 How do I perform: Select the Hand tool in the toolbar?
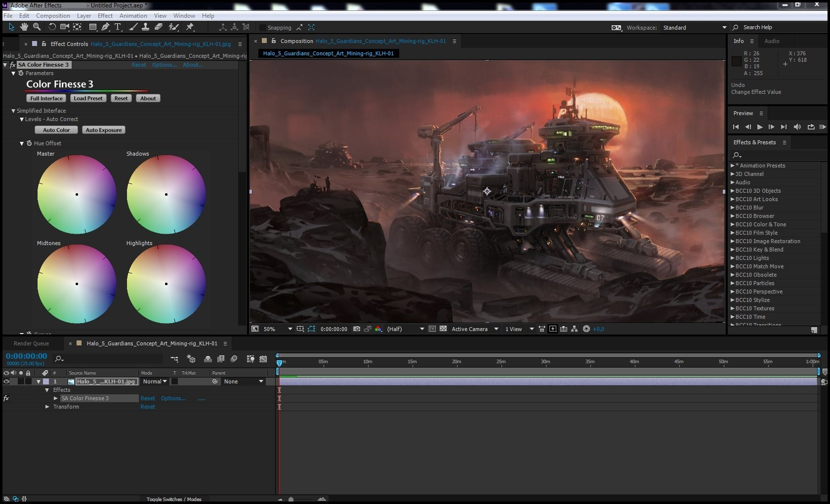coord(24,27)
